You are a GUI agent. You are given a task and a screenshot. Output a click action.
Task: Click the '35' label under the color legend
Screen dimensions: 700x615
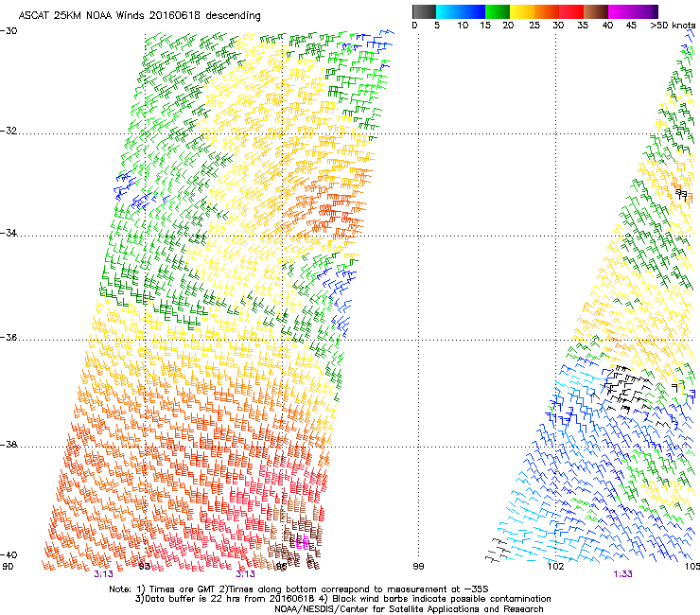pos(583,26)
